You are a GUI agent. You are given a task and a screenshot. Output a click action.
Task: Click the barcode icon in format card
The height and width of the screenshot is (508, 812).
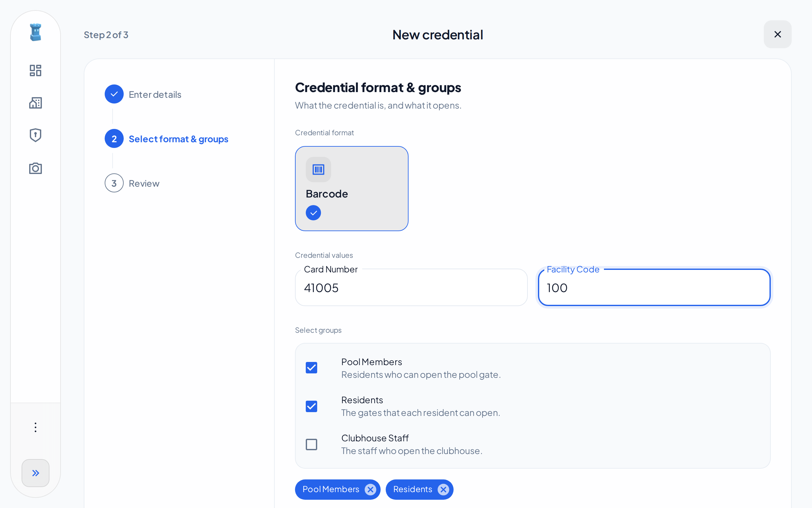click(318, 169)
